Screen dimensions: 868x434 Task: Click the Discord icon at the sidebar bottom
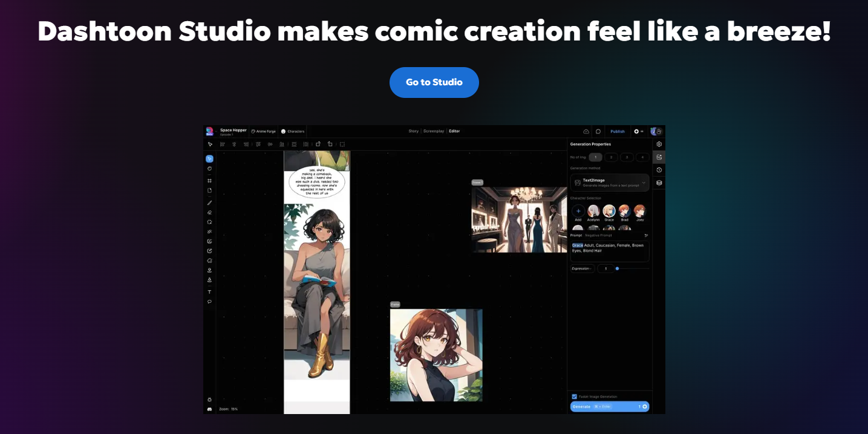coord(209,409)
